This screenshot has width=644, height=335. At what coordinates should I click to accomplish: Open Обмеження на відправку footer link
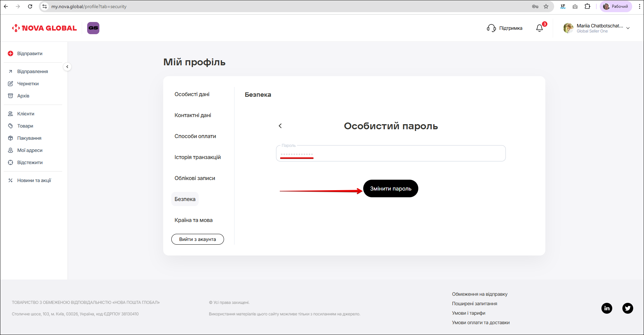[x=480, y=294]
